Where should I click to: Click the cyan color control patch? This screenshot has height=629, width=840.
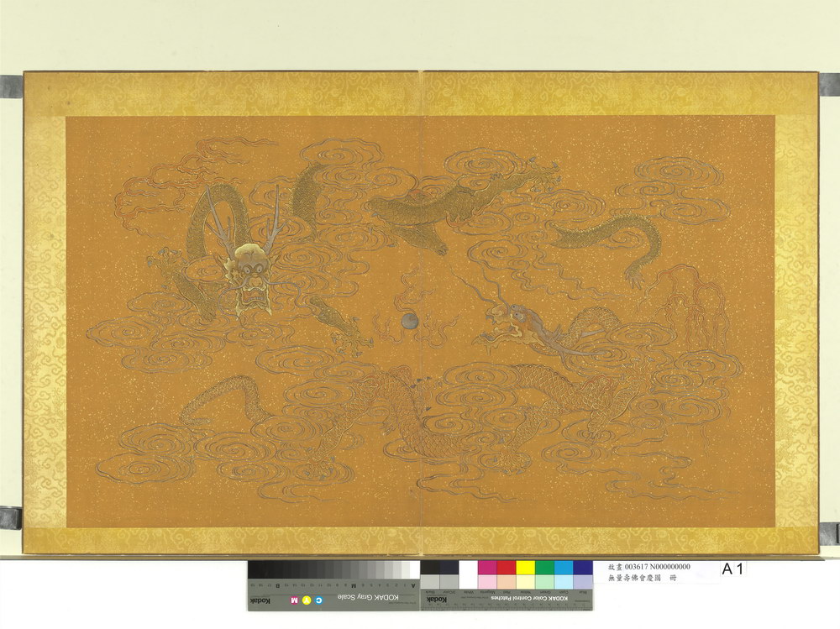pyautogui.click(x=564, y=568)
